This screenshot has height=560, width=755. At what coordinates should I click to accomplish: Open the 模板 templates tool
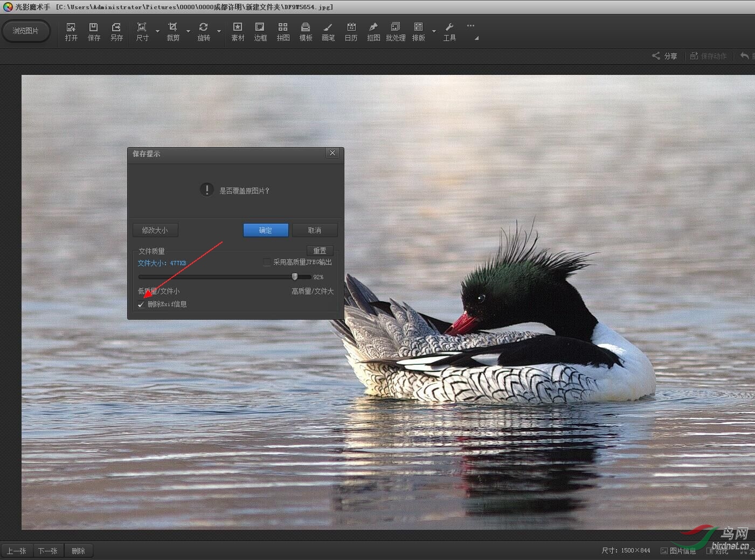click(306, 31)
